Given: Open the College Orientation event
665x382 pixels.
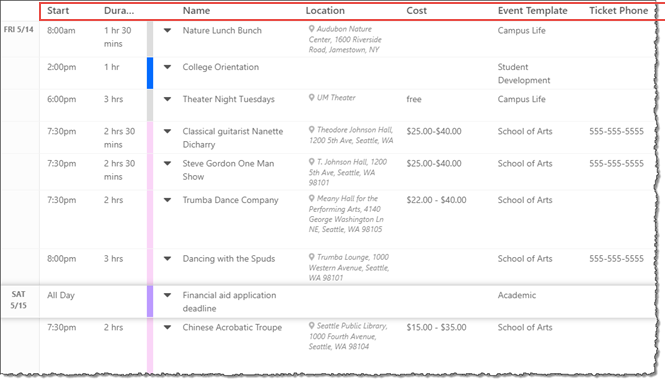Looking at the screenshot, I should [x=221, y=67].
